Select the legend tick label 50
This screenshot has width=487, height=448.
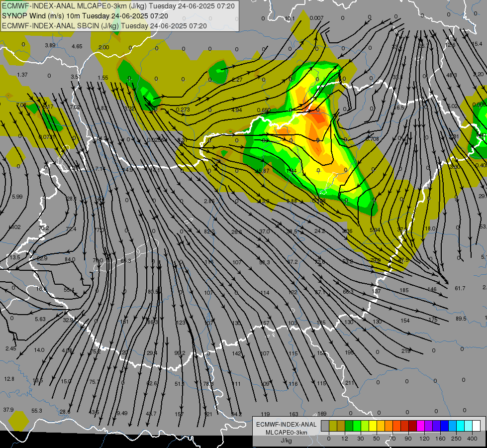pyautogui.click(x=377, y=439)
